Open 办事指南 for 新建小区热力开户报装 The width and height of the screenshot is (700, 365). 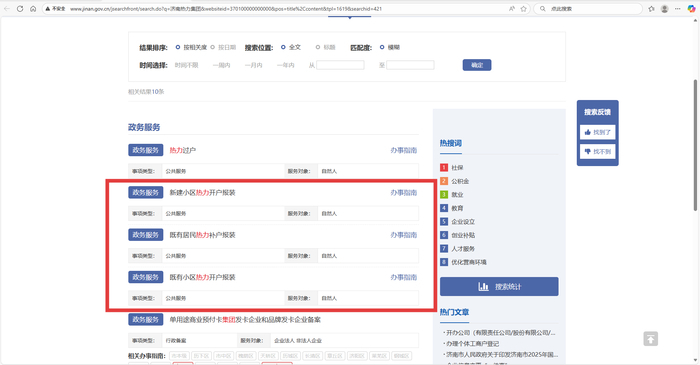(404, 193)
